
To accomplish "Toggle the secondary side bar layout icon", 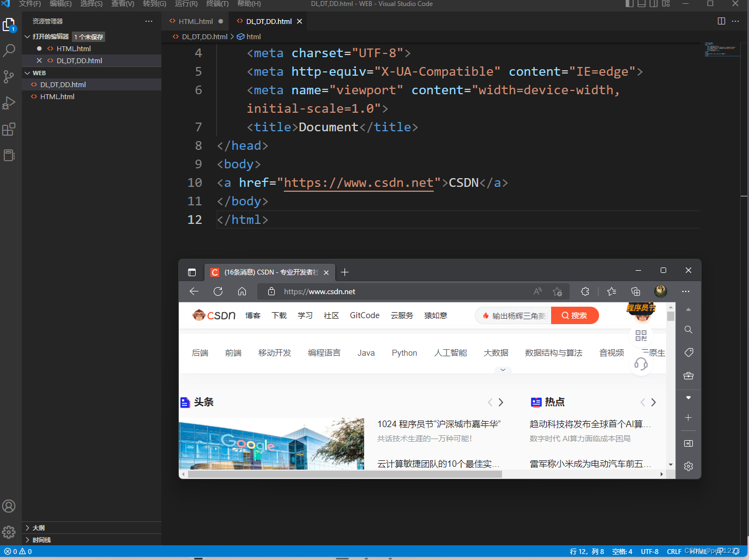I will [654, 4].
